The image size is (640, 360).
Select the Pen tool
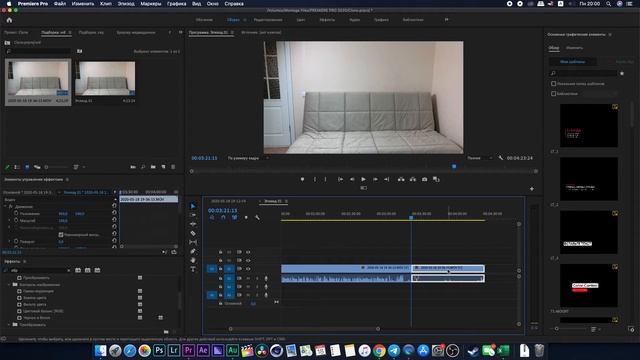click(x=193, y=251)
